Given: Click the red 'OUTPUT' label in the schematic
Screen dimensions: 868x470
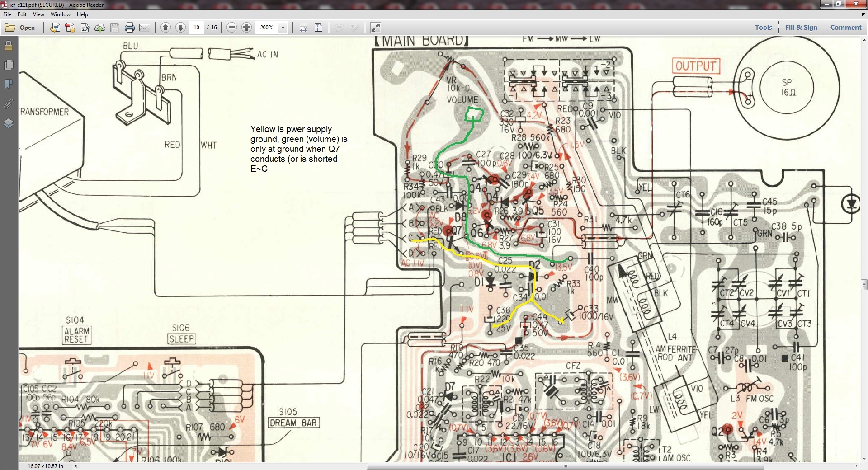Looking at the screenshot, I should 696,66.
